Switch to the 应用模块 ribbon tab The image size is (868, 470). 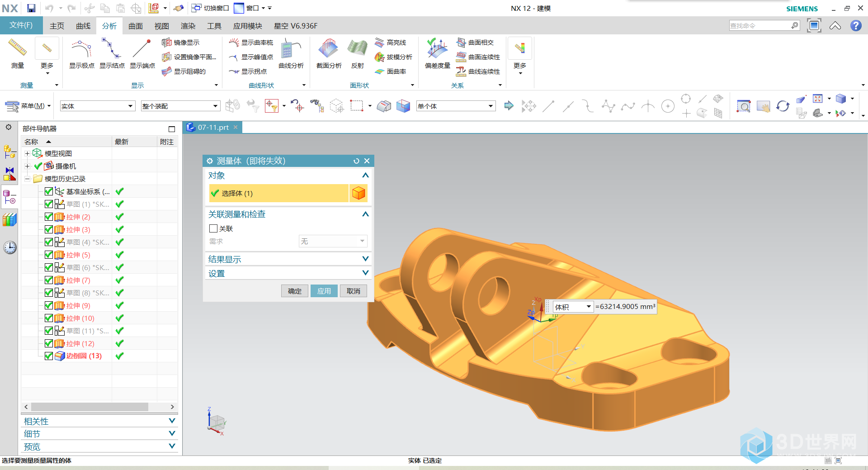coord(248,26)
